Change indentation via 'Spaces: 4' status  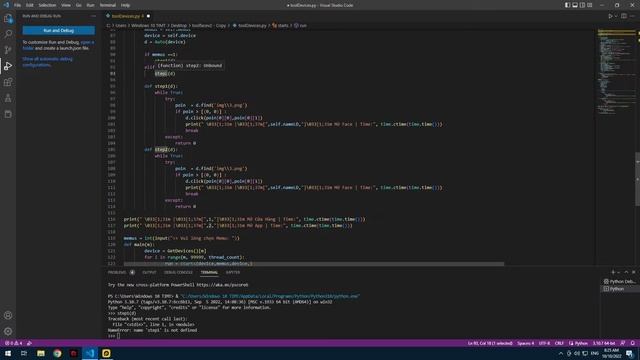pyautogui.click(x=525, y=343)
